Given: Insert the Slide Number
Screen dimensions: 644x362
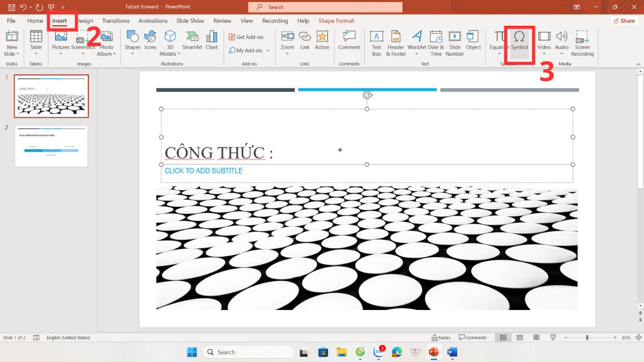Looking at the screenshot, I should click(x=455, y=43).
